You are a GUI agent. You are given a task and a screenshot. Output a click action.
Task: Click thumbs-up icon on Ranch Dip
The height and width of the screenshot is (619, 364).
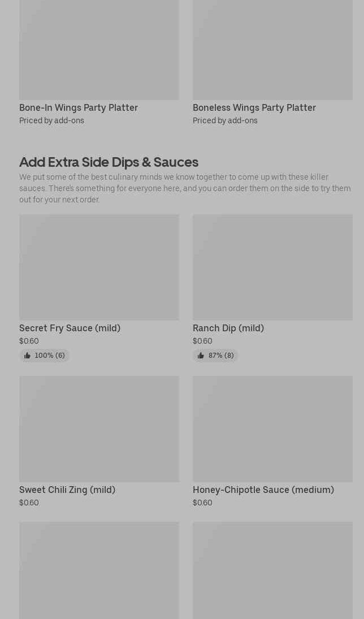(201, 356)
